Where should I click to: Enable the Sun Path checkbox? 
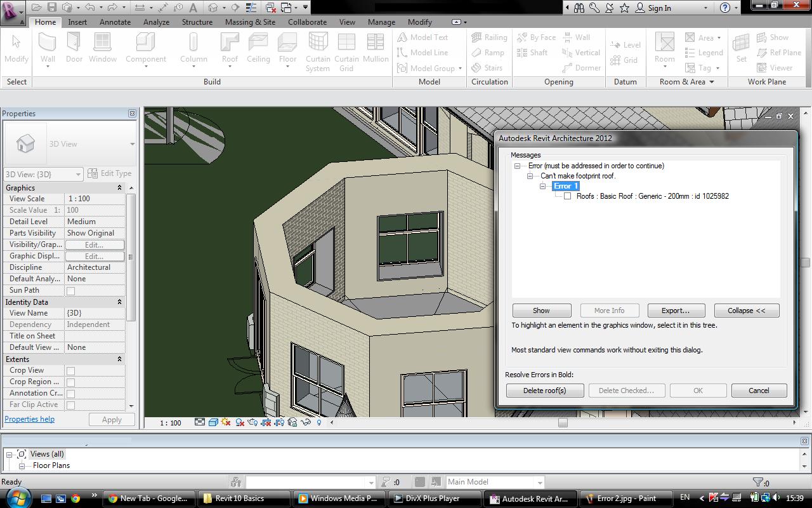[71, 291]
